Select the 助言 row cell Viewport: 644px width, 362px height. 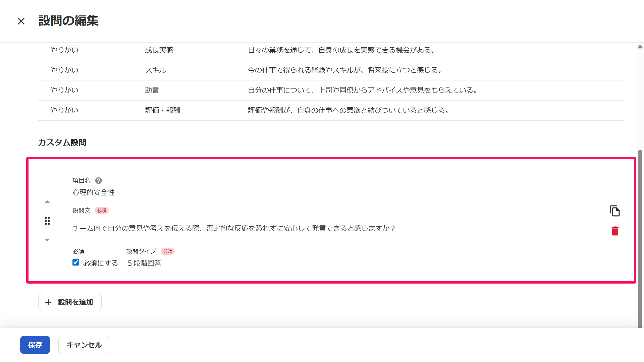152,90
